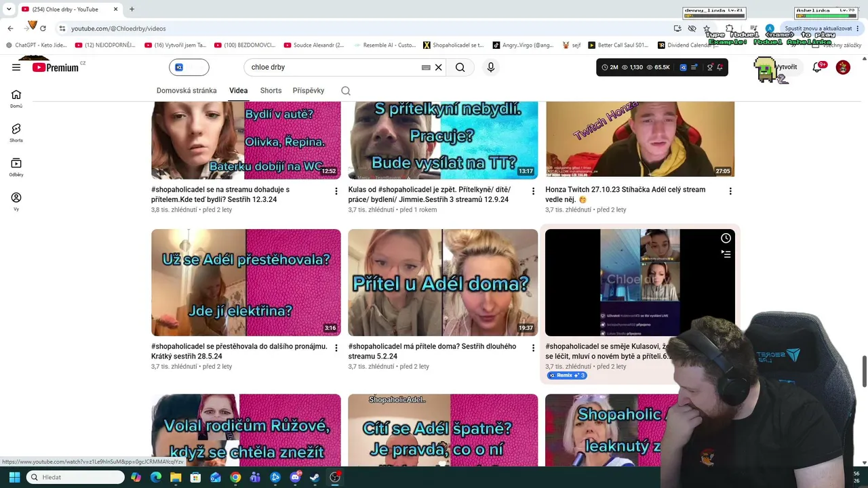Open a new browser tab
This screenshot has height=488, width=868.
point(132,9)
